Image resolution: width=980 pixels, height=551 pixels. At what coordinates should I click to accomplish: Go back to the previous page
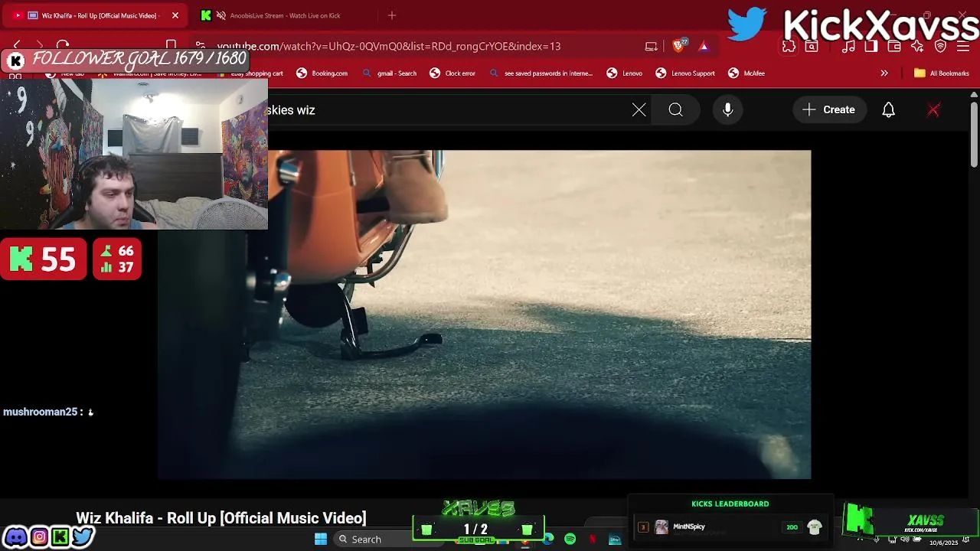coord(17,46)
